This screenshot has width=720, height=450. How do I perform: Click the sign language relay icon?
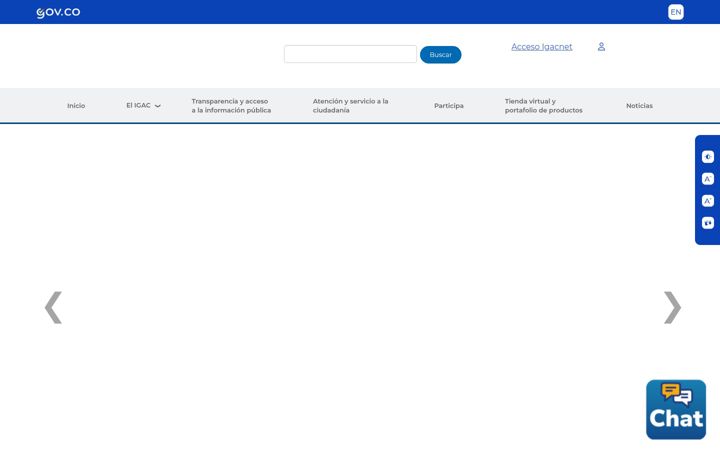[708, 223]
